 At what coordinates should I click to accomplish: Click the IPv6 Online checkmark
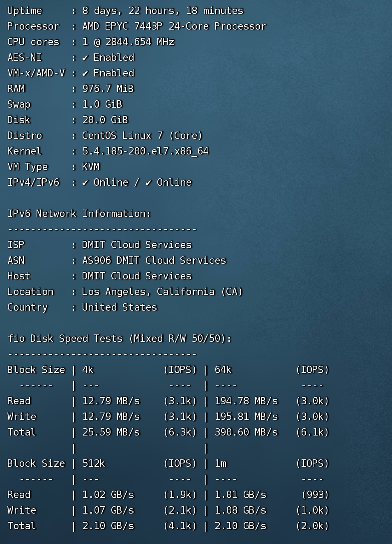pos(148,183)
